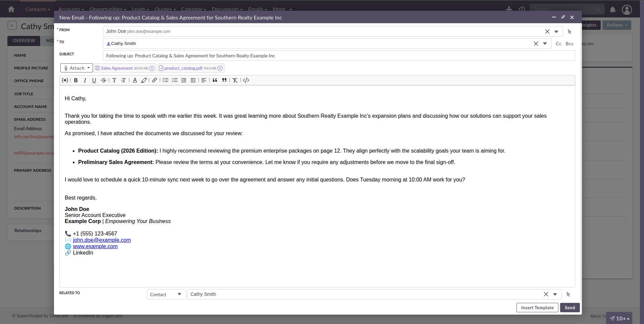Remove the product_catalog.pdf attachment
The image size is (644, 324).
coord(220,68)
